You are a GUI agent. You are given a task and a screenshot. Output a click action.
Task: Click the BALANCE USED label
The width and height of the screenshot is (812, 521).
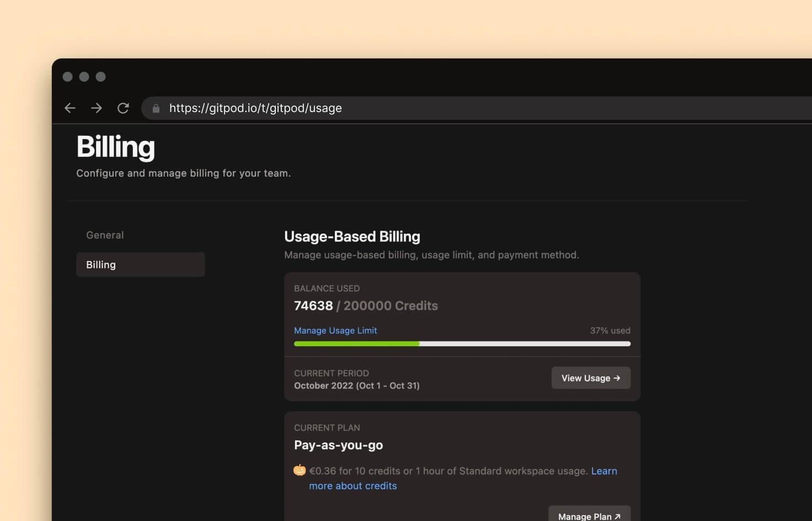pos(327,289)
